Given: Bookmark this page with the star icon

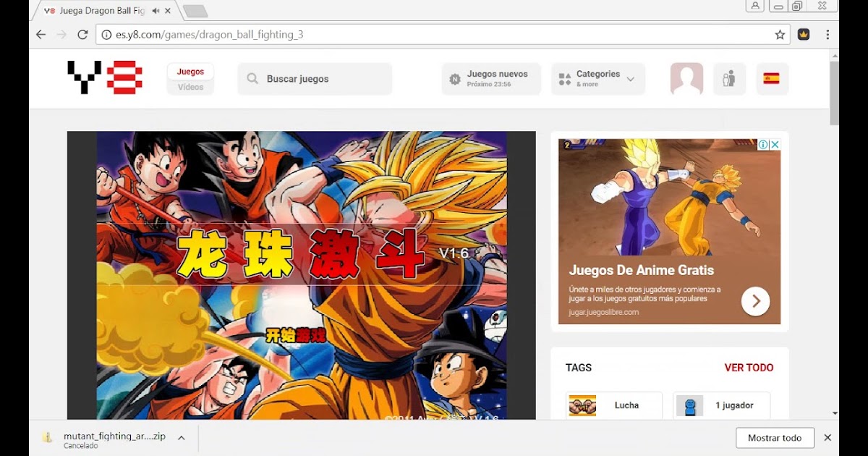Looking at the screenshot, I should [780, 35].
